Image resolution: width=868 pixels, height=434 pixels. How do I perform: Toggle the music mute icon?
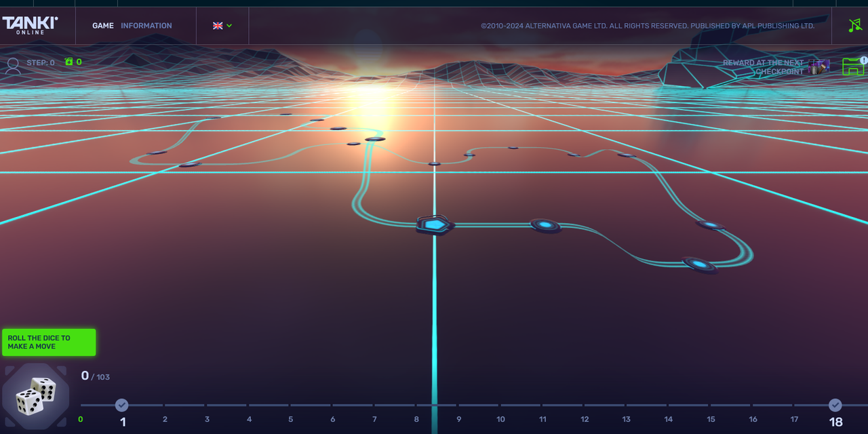[x=855, y=26]
